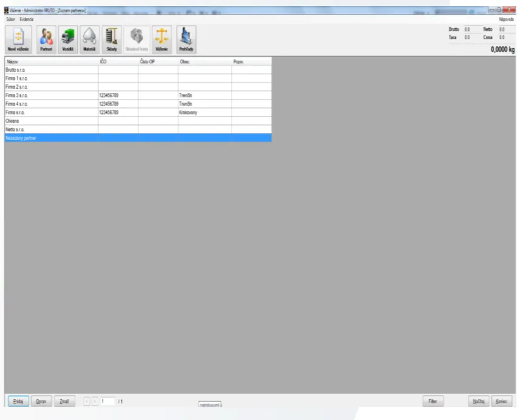
Task: Open the Nové váženie toolbar icon
Action: click(x=18, y=39)
